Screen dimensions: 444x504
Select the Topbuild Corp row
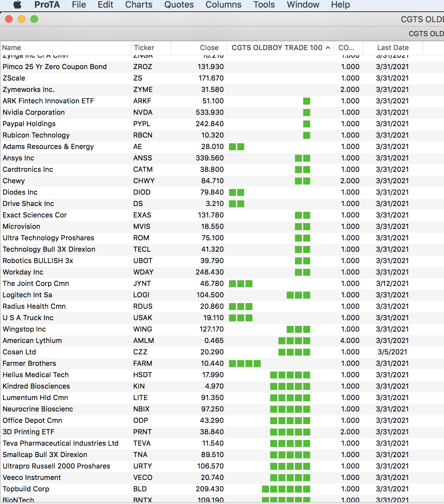[222, 489]
